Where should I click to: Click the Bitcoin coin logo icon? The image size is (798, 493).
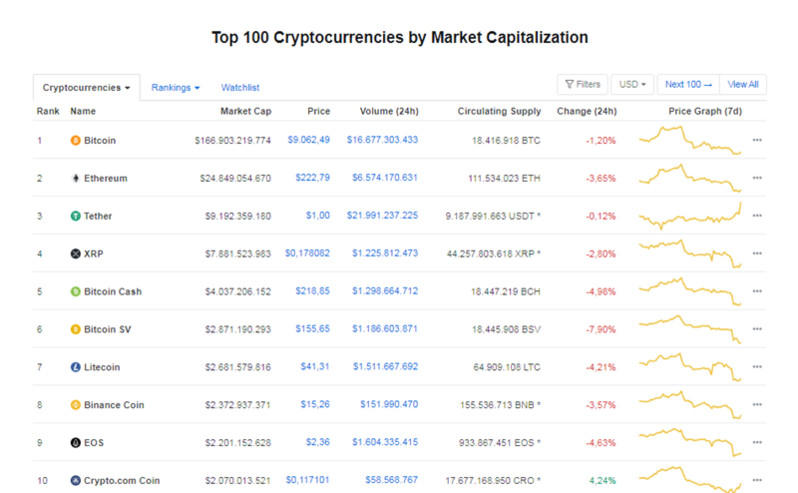(x=75, y=140)
